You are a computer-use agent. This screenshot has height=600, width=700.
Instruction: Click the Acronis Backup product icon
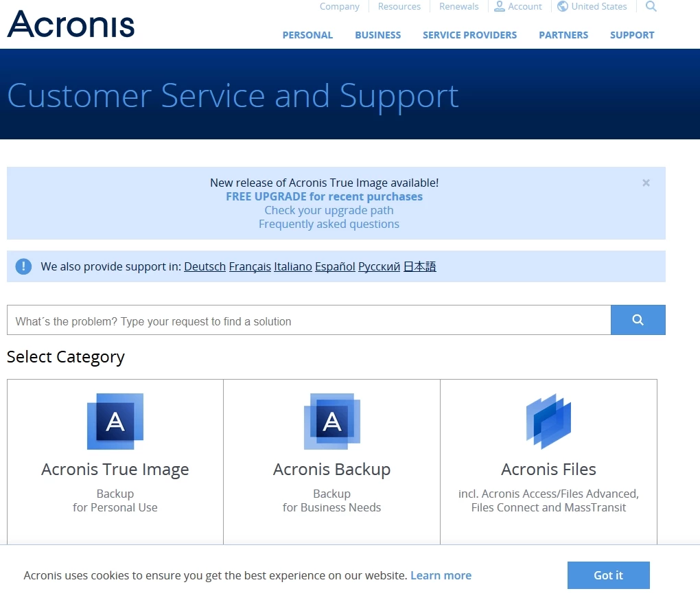tap(331, 421)
